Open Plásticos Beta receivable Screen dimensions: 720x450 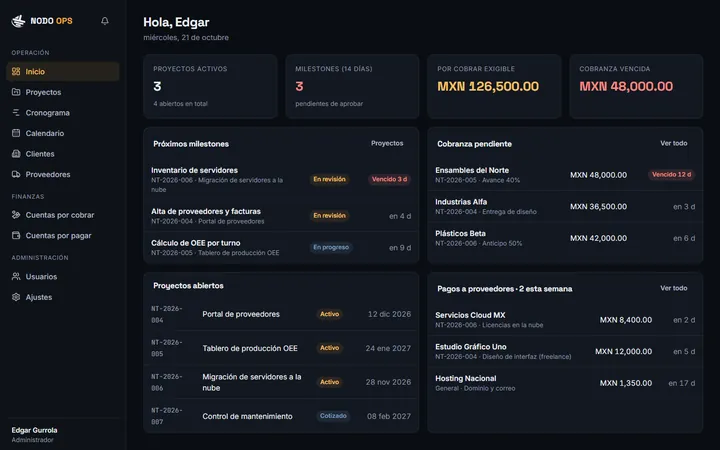[x=565, y=238]
